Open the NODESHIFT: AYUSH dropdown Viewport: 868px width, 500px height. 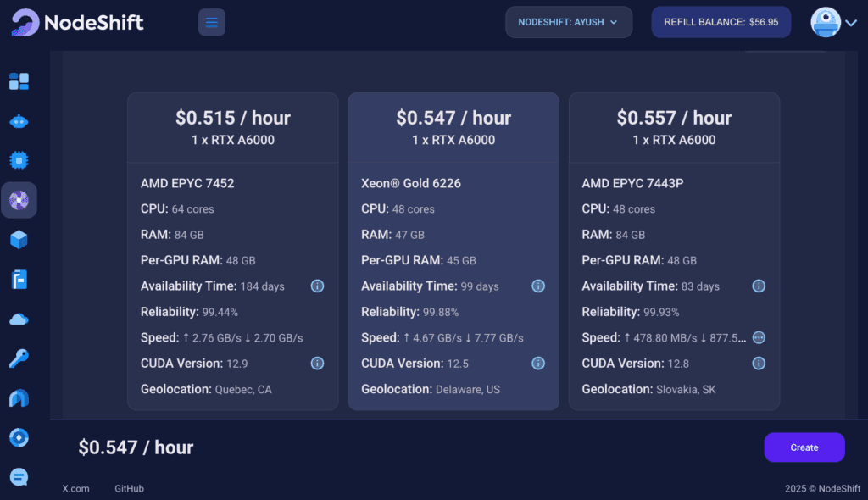pyautogui.click(x=569, y=22)
